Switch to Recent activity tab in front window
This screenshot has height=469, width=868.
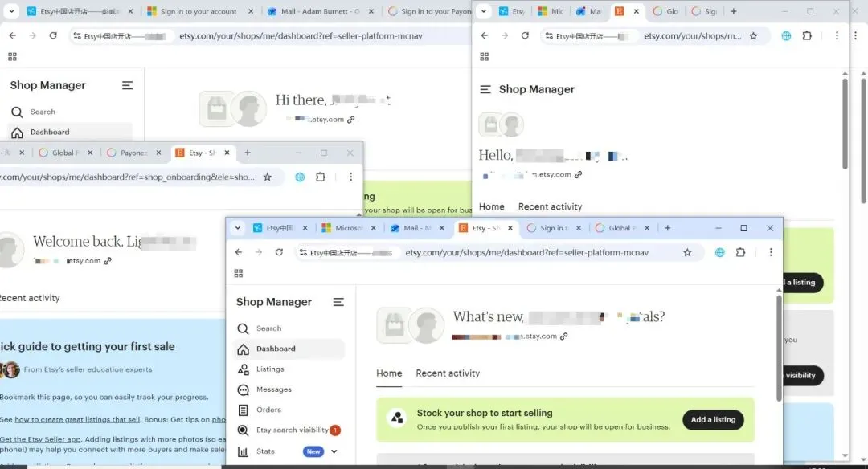[x=448, y=373]
